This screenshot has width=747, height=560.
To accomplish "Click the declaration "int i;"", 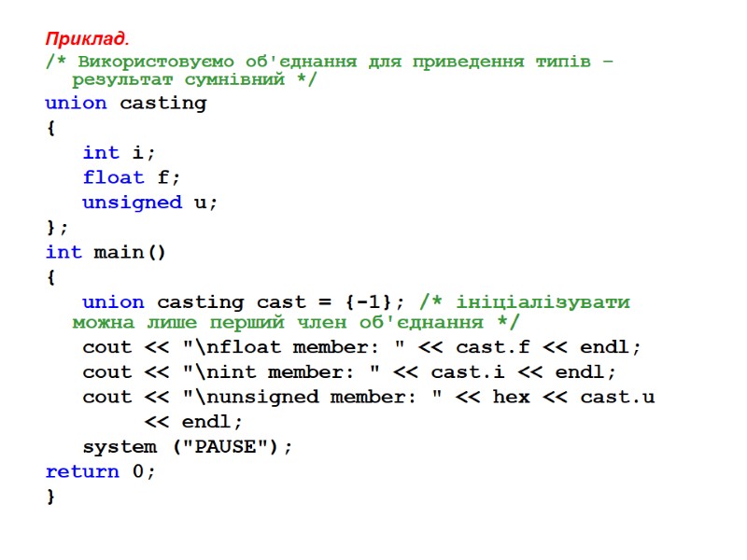I will pos(119,153).
